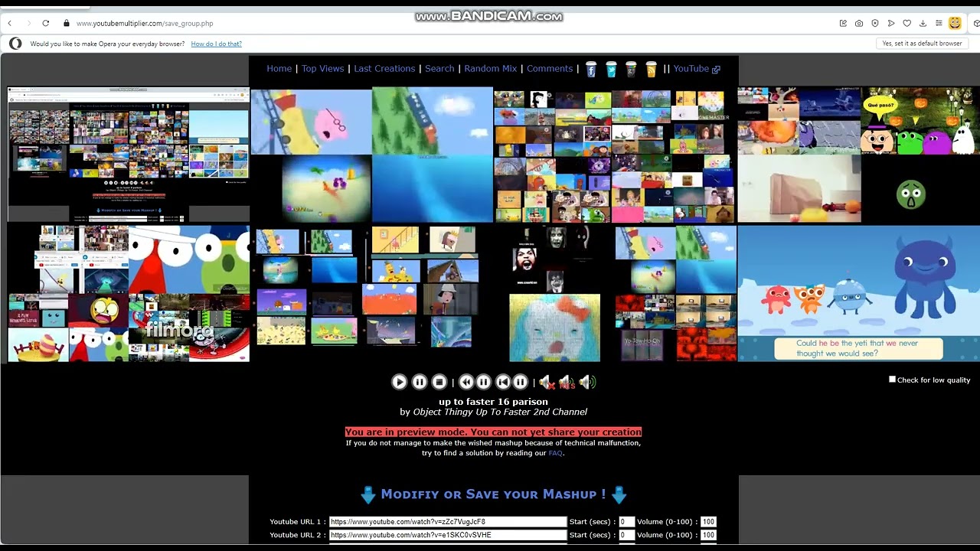The height and width of the screenshot is (551, 980).
Task: Click 'Yes, set it as default browser' button
Action: [x=922, y=44]
